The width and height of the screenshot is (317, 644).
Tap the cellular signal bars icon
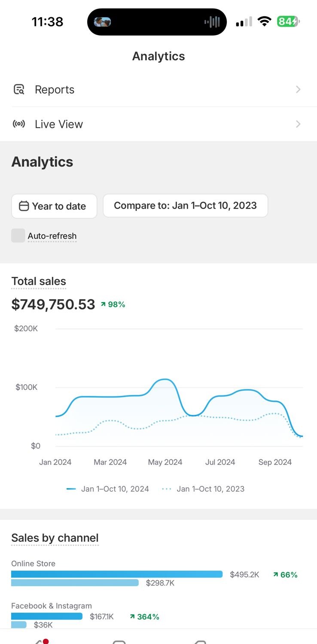click(244, 22)
